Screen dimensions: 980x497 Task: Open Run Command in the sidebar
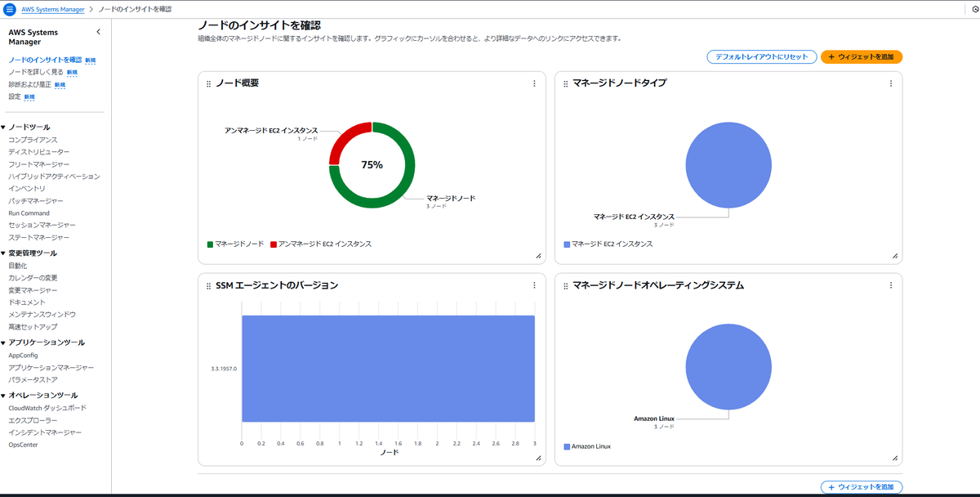29,213
